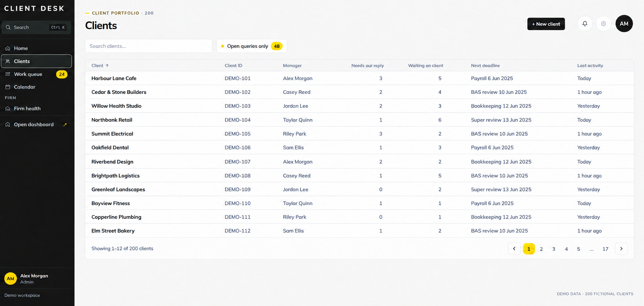
Task: Click Riley Park in Copperline Plumbing row
Action: pos(294,217)
